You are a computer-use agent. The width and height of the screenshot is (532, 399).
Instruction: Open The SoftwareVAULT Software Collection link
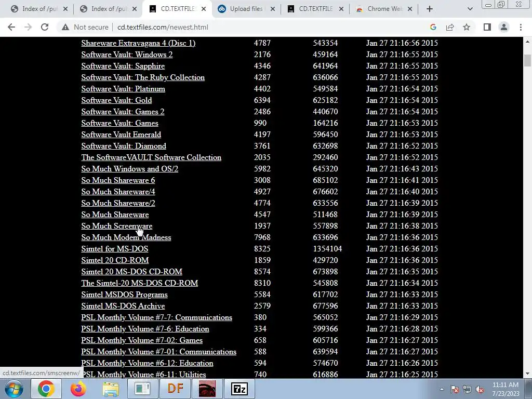click(151, 157)
